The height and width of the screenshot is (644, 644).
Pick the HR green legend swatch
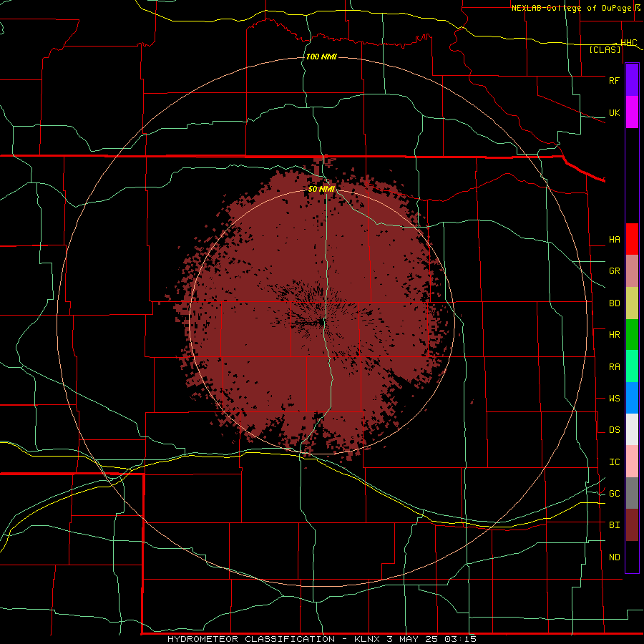coord(632,335)
